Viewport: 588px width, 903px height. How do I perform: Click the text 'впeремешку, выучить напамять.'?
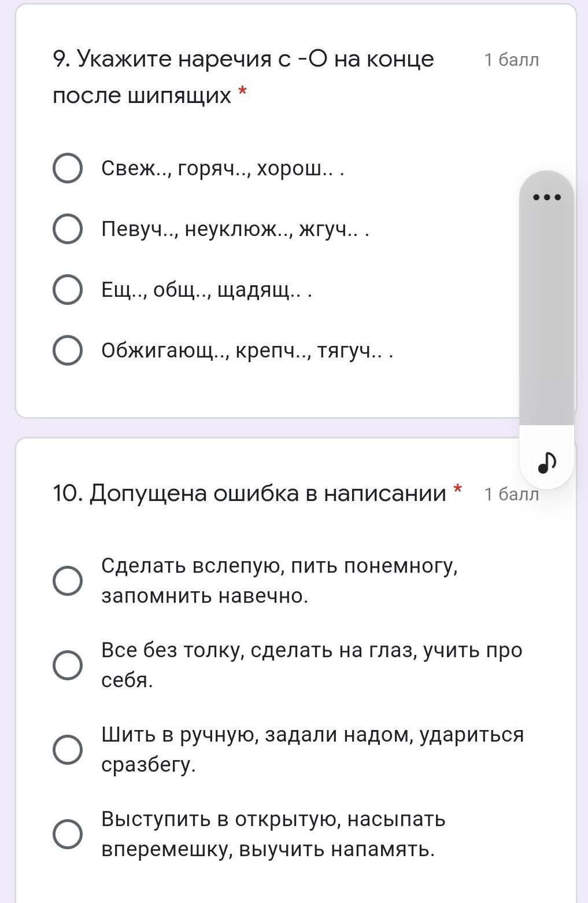(x=267, y=849)
